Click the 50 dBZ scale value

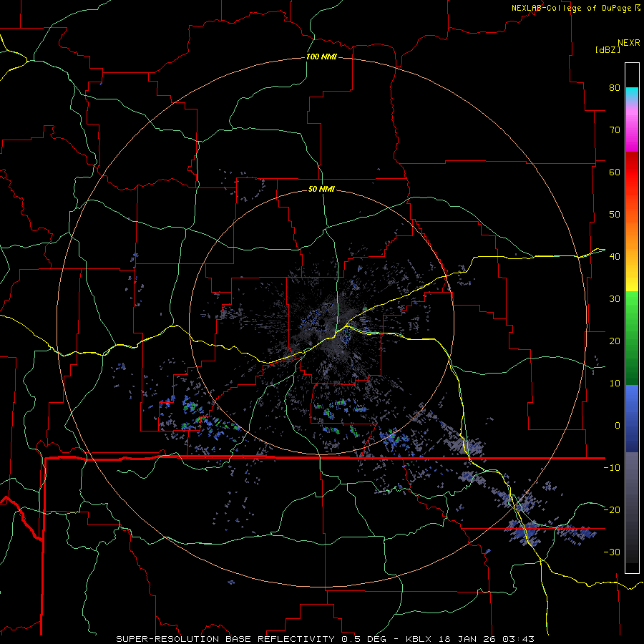click(615, 215)
